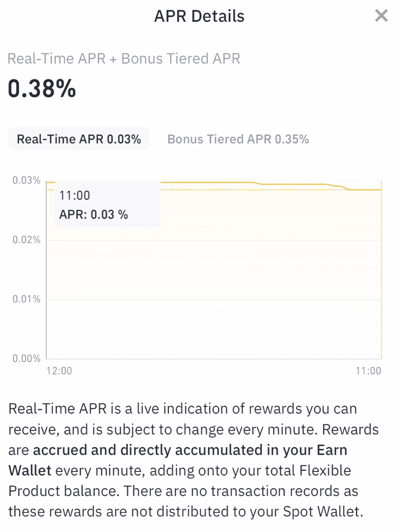Click the 0.02% horizontal gridline inside the chart
The width and height of the screenshot is (400, 532).
coord(213,240)
